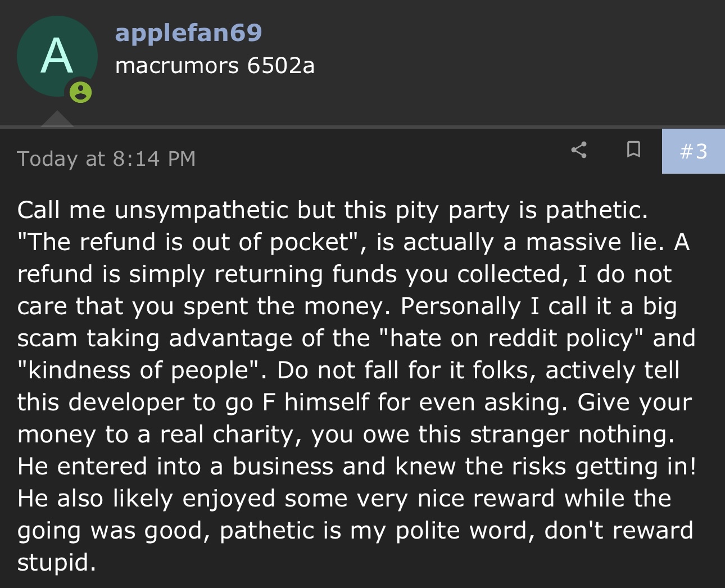This screenshot has width=725, height=588.
Task: Click the quoted phrase The refund is out of pocket
Action: (191, 242)
